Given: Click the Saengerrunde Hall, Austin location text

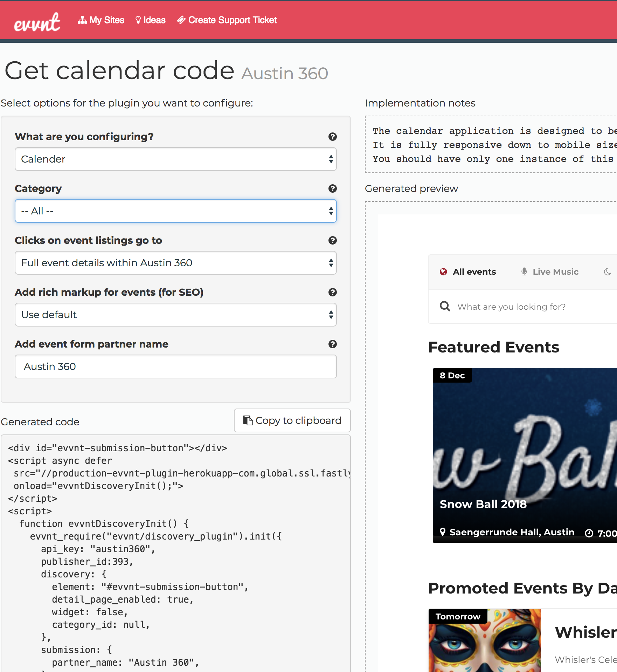Looking at the screenshot, I should [512, 532].
